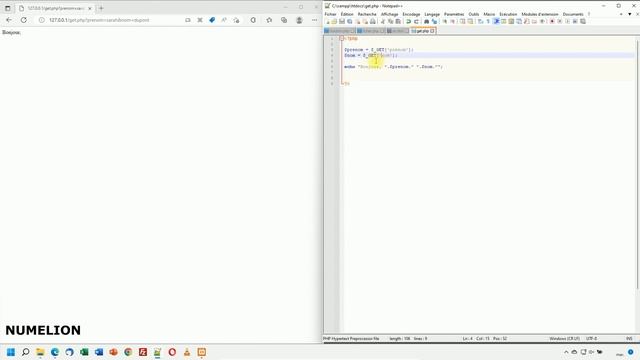Image resolution: width=640 pixels, height=360 pixels.
Task: Toggle the indent guide toolbar button
Action: point(496,21)
